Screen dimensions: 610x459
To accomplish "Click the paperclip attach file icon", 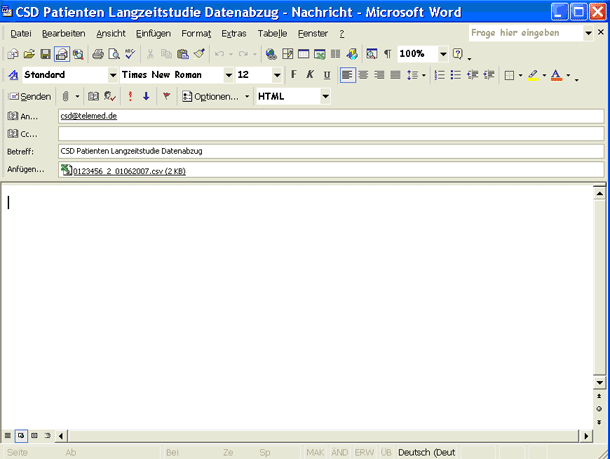I will [66, 96].
